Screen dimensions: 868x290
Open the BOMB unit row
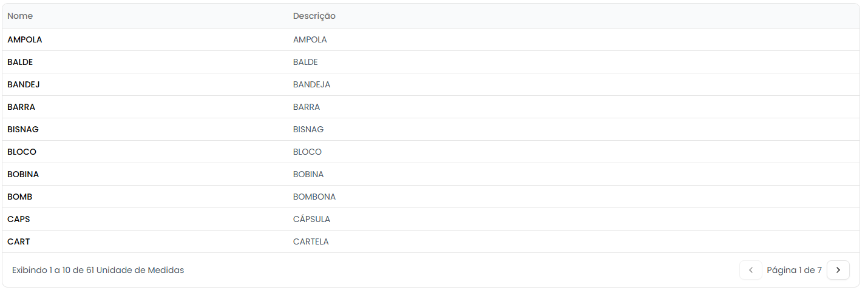point(20,197)
